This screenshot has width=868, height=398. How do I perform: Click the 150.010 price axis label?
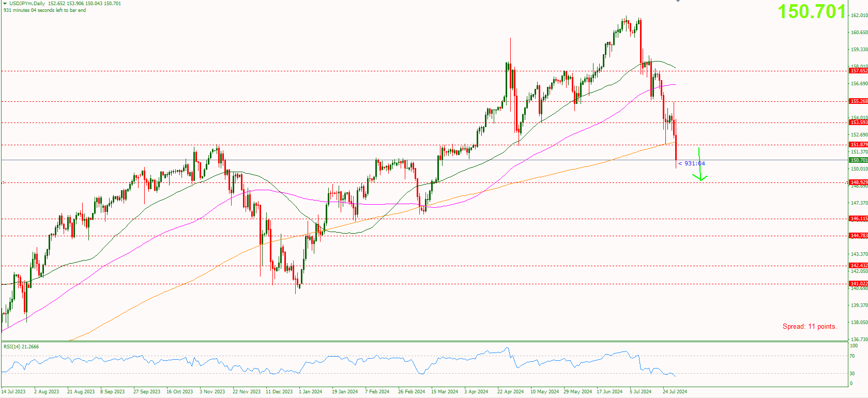[859, 169]
